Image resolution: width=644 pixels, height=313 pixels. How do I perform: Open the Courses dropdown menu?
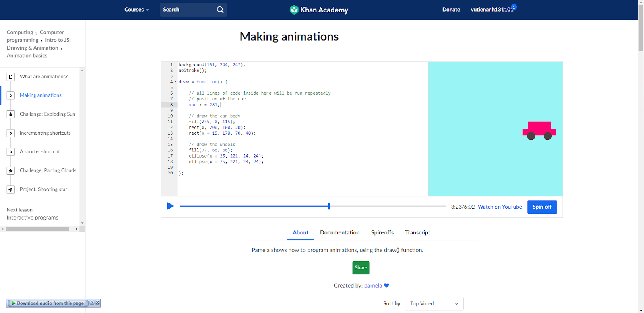[x=137, y=10]
